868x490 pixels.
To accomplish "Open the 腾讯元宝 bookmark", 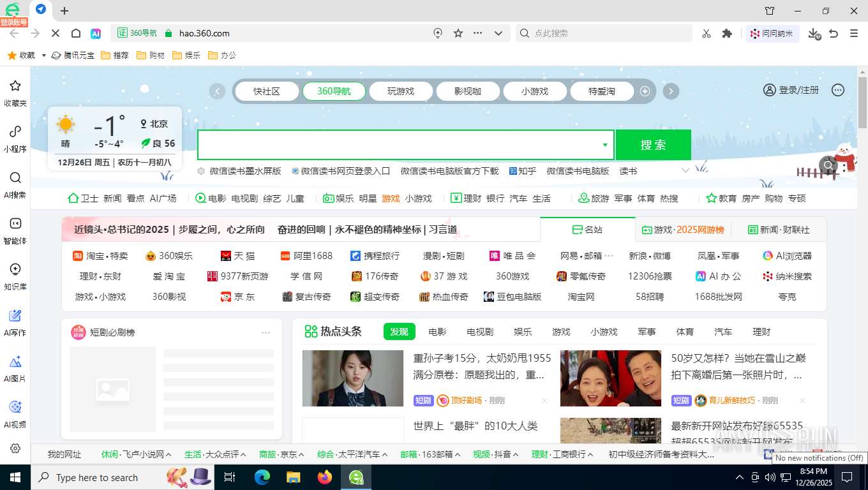I will (73, 56).
